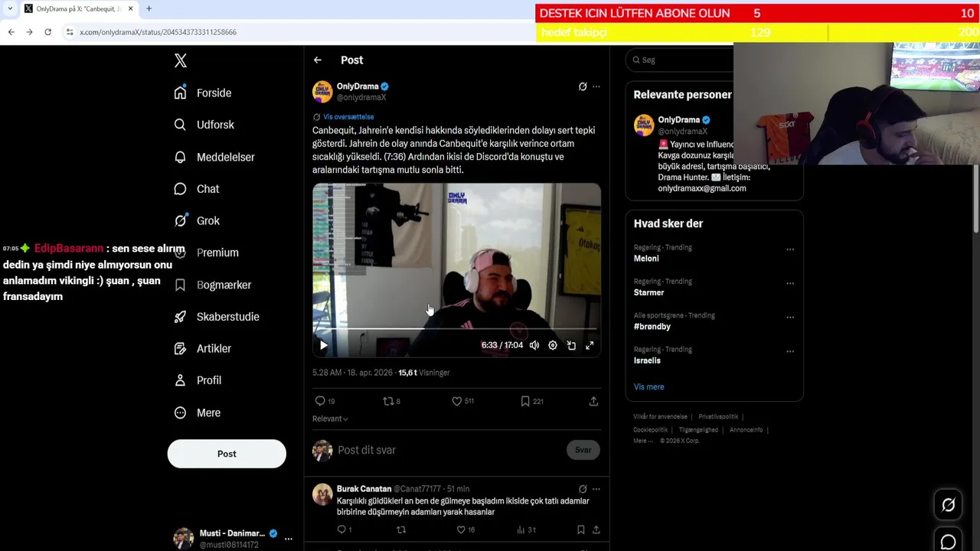The image size is (980, 551).
Task: Open more options for Meloni trend
Action: (x=790, y=249)
